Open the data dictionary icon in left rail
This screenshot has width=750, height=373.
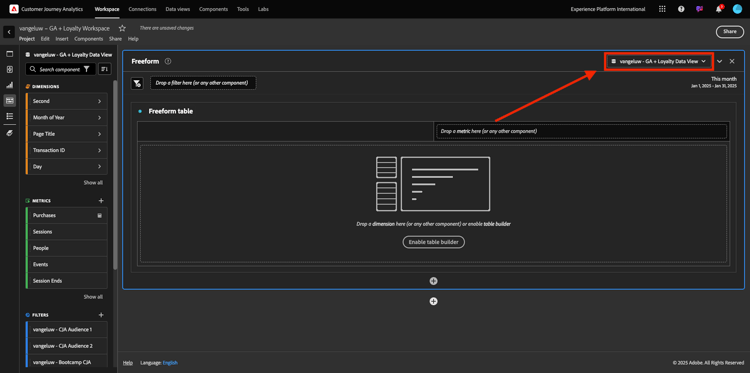pos(10,133)
